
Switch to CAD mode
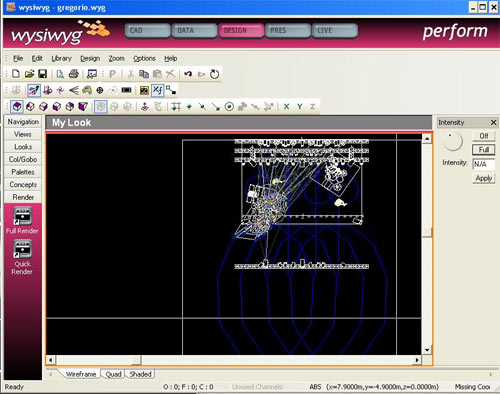click(x=148, y=31)
